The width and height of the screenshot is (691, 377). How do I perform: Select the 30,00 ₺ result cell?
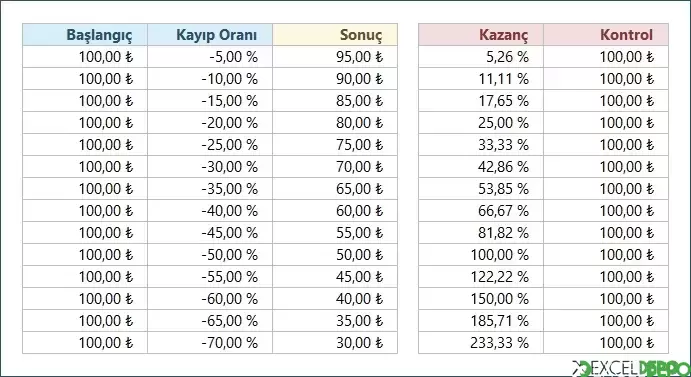[335, 343]
